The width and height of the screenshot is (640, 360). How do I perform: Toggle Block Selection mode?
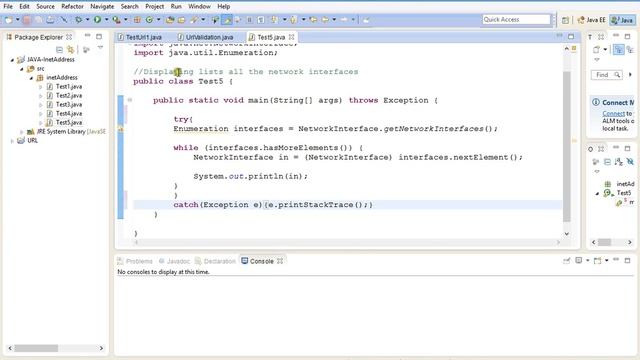tap(249, 20)
